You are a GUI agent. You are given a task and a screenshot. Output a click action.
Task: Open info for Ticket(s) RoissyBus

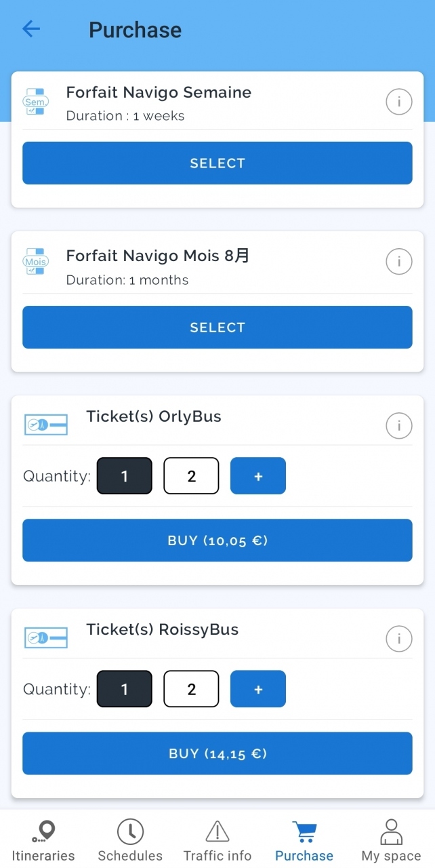[x=398, y=638]
